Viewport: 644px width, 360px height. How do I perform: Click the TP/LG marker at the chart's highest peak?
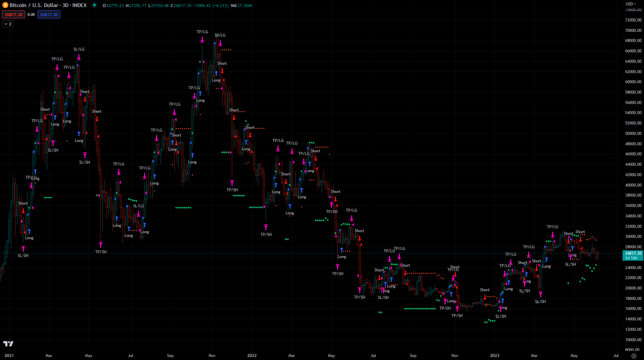pos(202,32)
